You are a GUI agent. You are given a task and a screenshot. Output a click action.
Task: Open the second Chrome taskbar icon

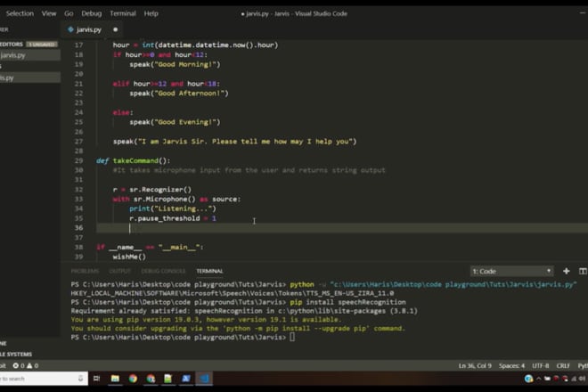(x=151, y=379)
